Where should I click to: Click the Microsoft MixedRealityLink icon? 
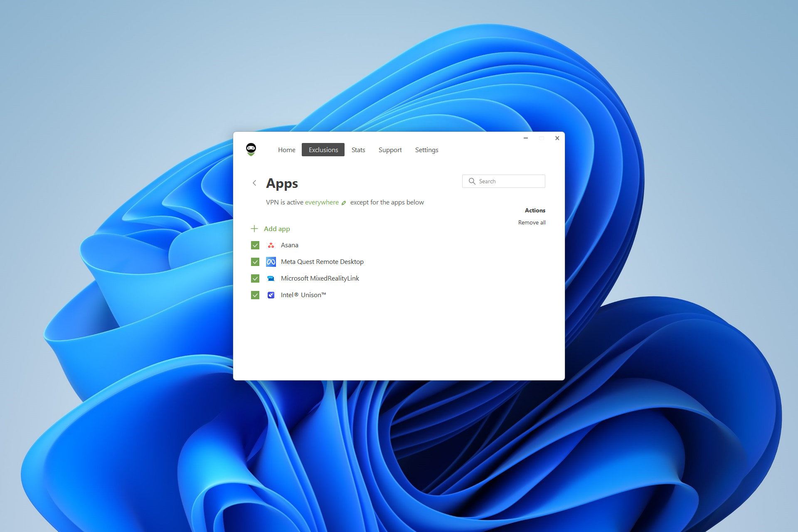[271, 278]
